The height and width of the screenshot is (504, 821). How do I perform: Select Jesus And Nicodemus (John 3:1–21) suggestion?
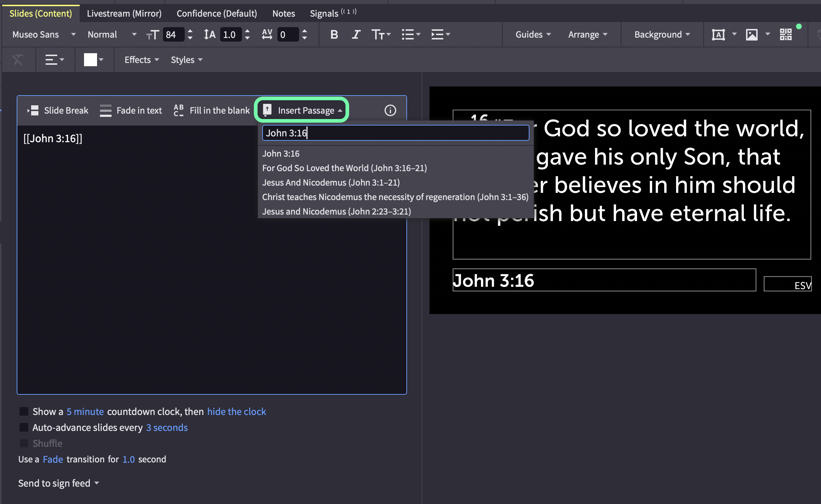click(395, 182)
